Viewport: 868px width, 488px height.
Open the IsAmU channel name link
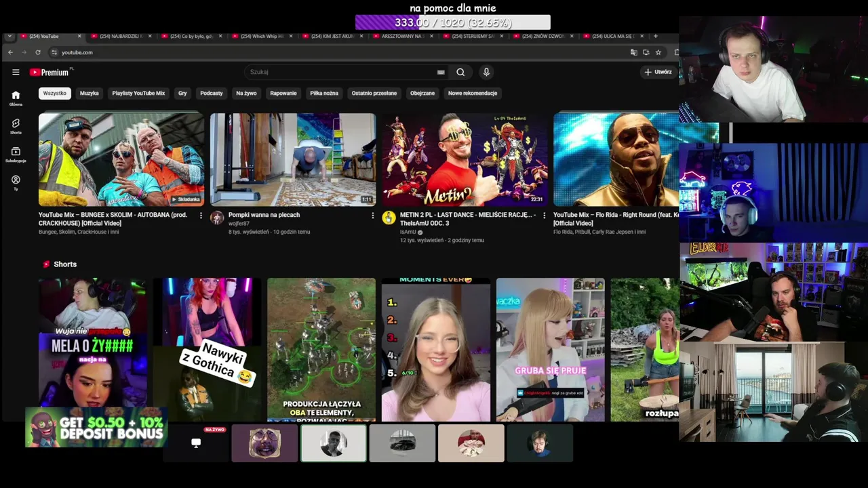tap(408, 232)
